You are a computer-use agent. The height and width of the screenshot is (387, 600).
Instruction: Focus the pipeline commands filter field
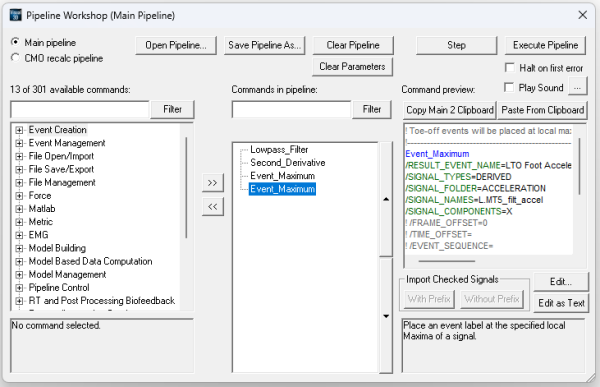tap(291, 109)
